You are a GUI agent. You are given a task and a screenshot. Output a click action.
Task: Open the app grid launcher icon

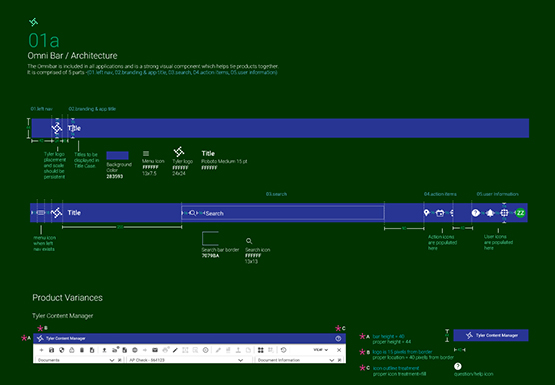coord(504,213)
